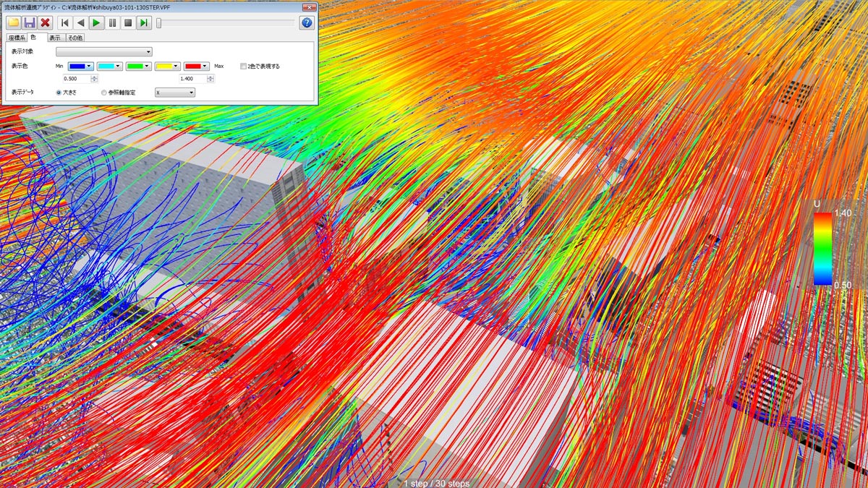Image resolution: width=868 pixels, height=488 pixels.
Task: Click the spinner beside the 1.400 field
Action: tap(210, 79)
